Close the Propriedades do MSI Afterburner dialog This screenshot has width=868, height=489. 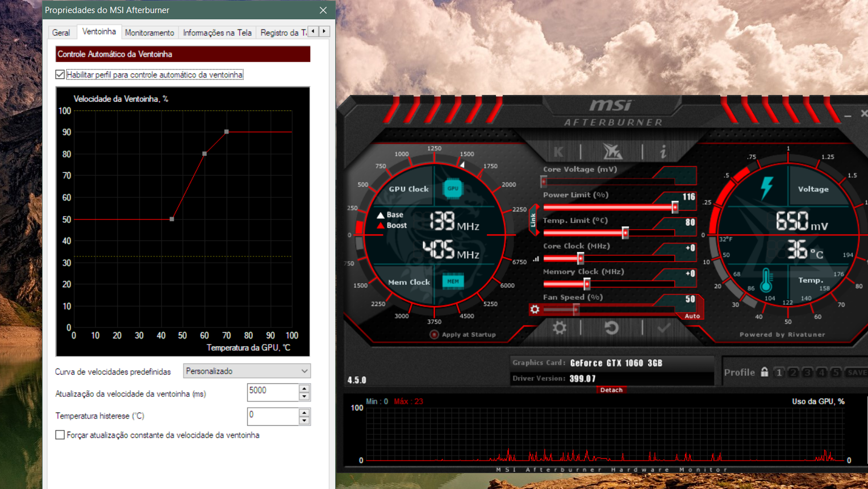click(x=323, y=10)
